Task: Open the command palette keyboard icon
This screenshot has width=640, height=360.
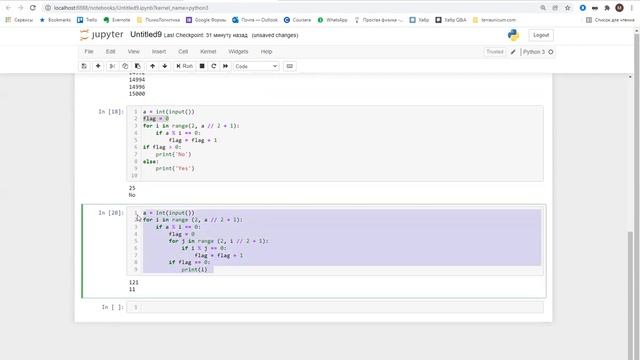Action: [x=289, y=66]
